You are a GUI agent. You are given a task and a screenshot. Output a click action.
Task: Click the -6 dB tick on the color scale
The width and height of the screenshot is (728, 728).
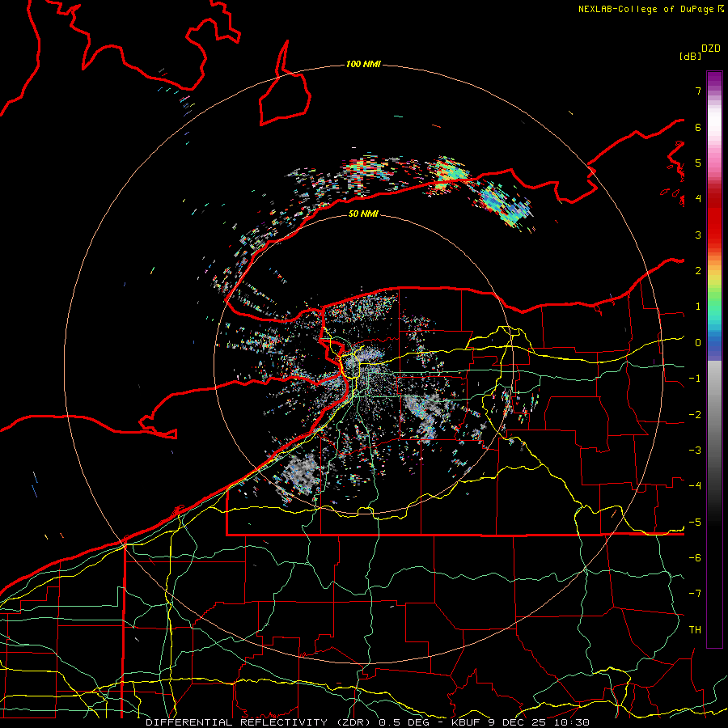[695, 558]
